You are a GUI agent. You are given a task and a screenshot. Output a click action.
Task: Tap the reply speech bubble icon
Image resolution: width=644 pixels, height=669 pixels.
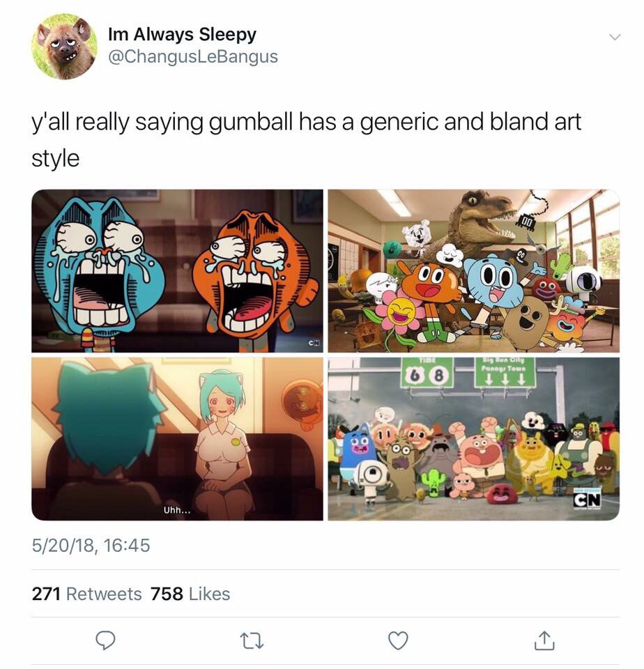(x=105, y=640)
